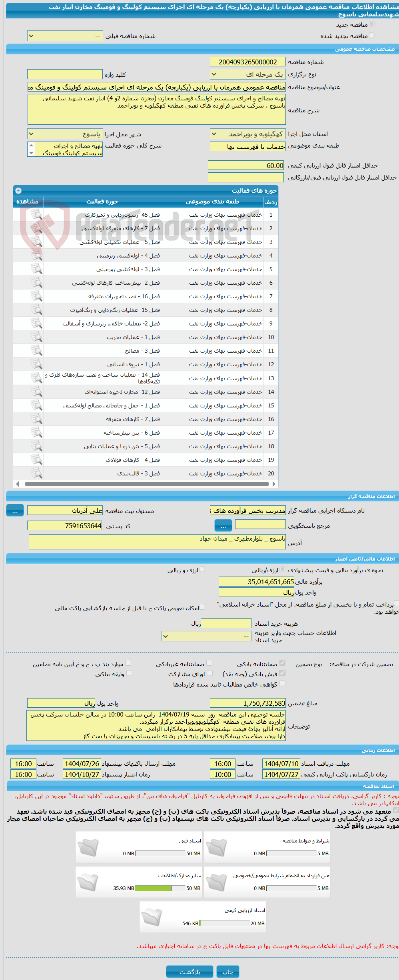
Task: Click the هزینه خرید اسناد field
Action: coord(226,623)
